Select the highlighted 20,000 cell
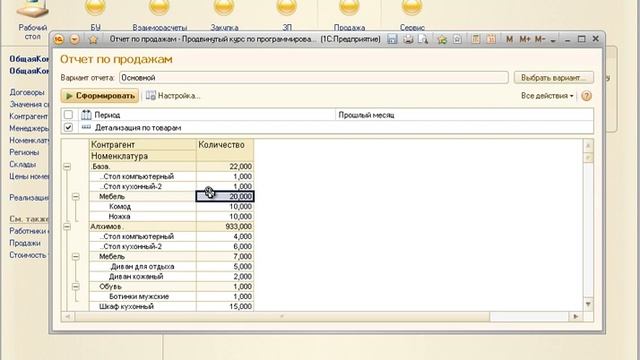Screen dimensions: 640x360 [x=225, y=196]
